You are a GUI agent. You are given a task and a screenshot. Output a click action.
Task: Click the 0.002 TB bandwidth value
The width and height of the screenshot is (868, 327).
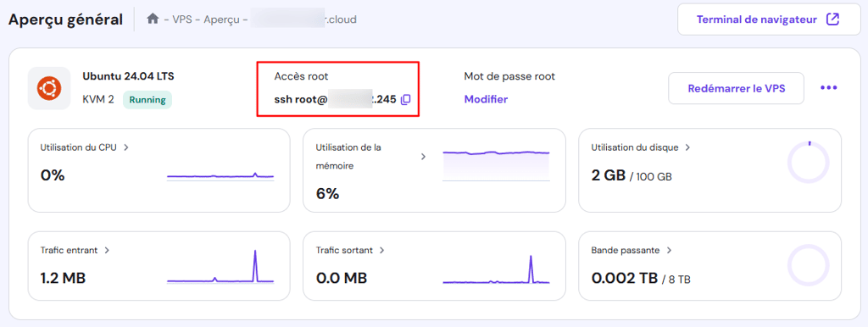(x=625, y=278)
